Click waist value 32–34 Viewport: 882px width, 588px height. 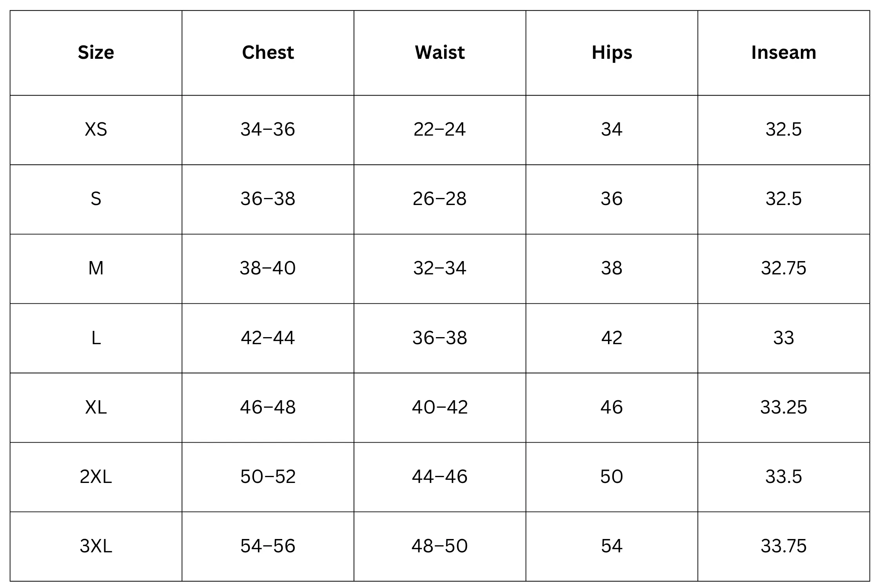coord(439,268)
